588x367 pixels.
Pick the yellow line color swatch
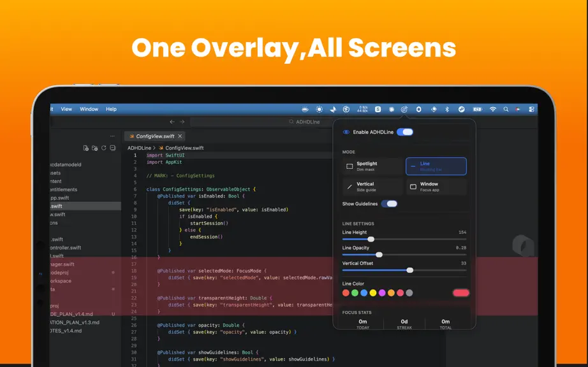[x=372, y=293]
